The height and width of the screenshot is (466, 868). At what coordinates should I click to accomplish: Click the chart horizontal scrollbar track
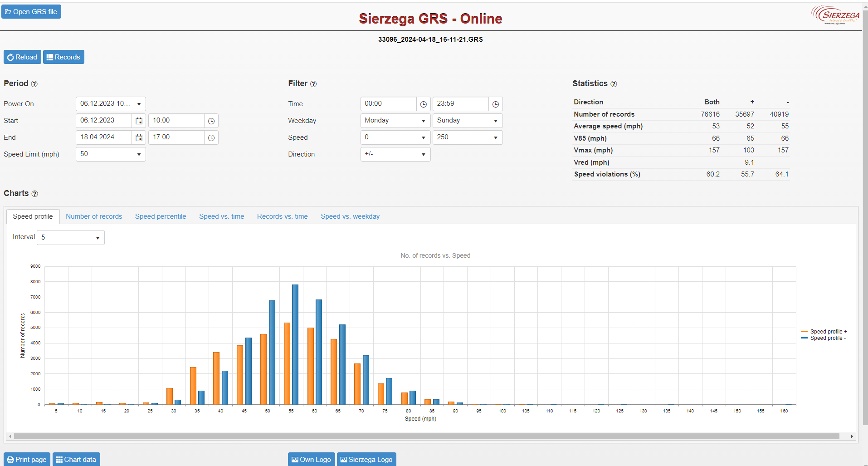click(x=426, y=437)
